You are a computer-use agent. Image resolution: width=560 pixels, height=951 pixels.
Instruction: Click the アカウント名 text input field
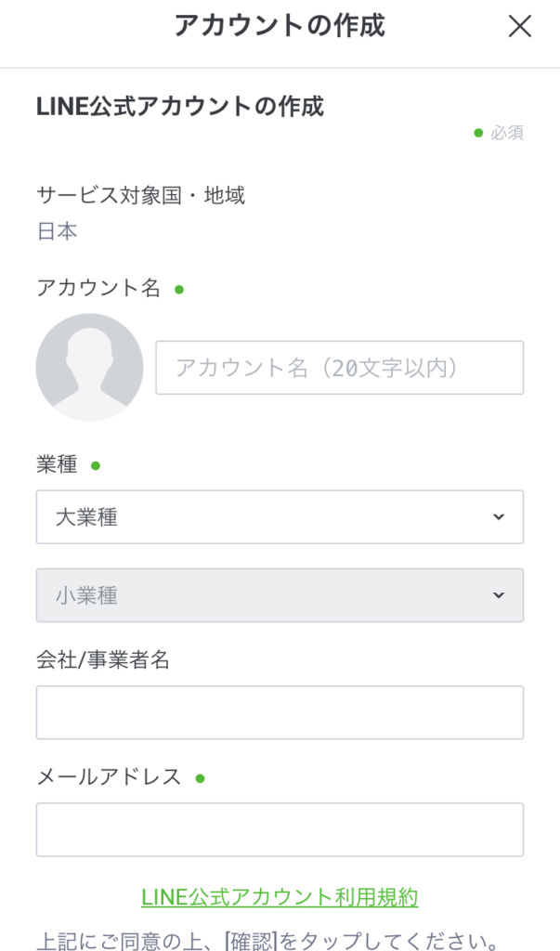339,368
